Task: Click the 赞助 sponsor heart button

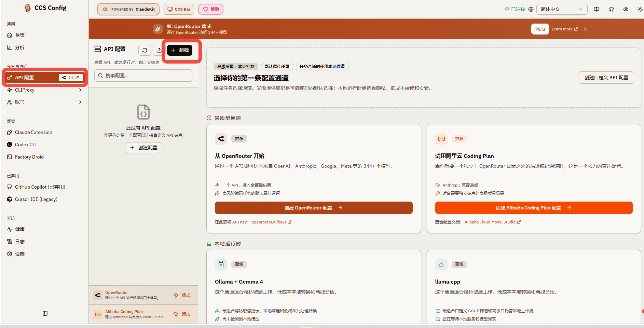Action: pos(211,9)
